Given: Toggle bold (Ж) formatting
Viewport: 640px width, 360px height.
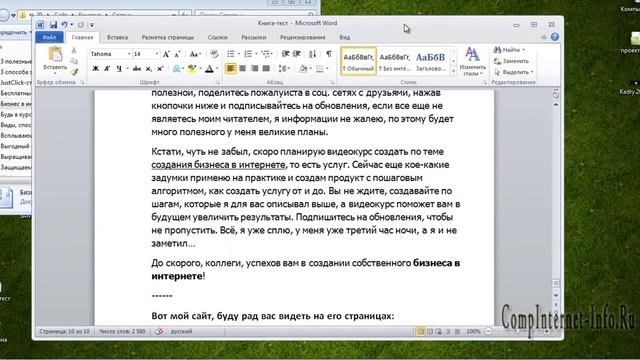Looking at the screenshot, I should 96,69.
